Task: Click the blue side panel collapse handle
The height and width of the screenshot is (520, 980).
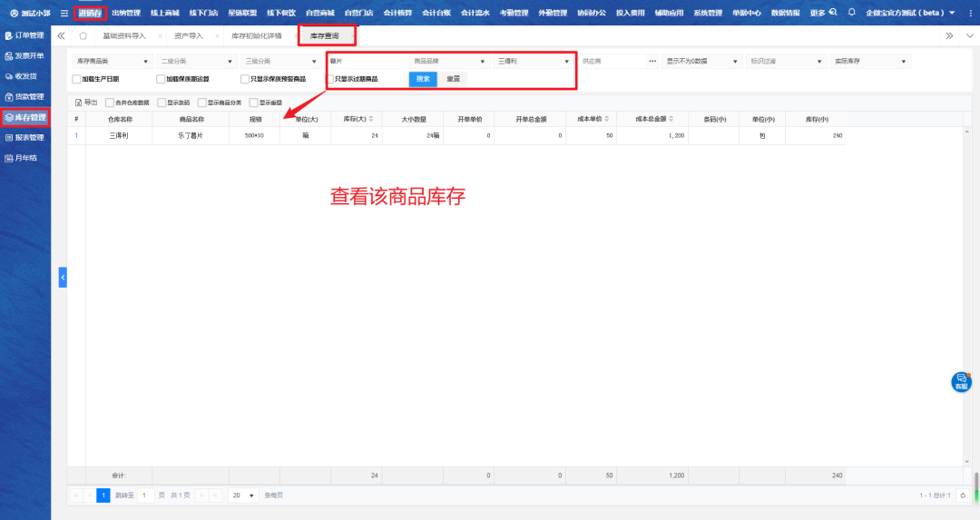Action: pos(63,277)
